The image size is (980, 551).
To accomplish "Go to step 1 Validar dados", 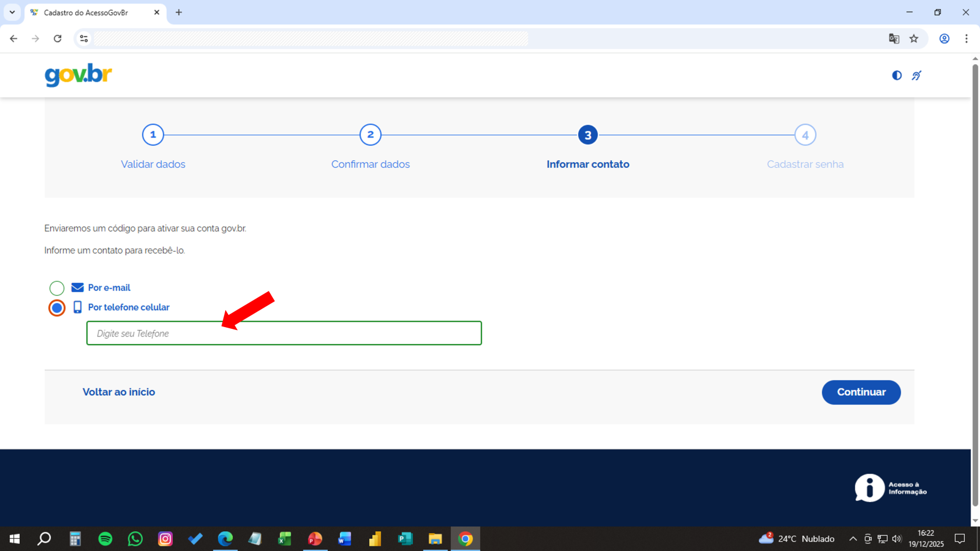I will [153, 135].
